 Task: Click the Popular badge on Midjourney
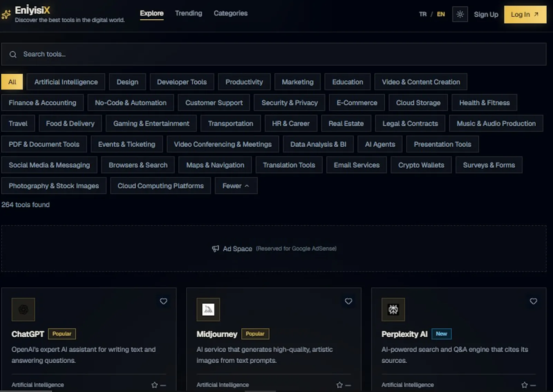pyautogui.click(x=255, y=334)
